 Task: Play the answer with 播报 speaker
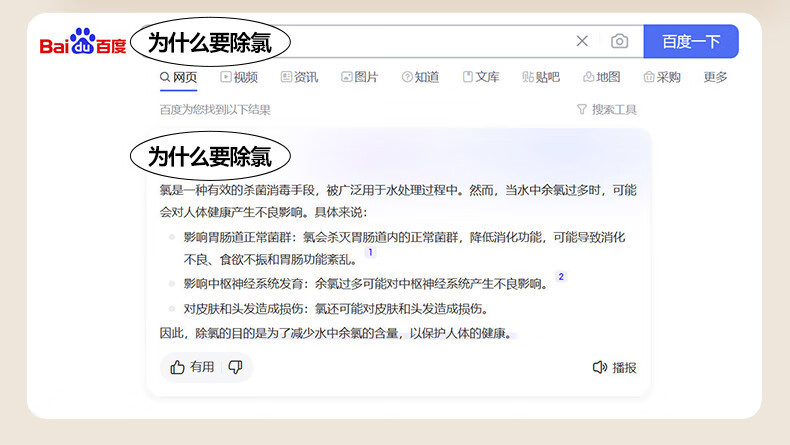(614, 367)
